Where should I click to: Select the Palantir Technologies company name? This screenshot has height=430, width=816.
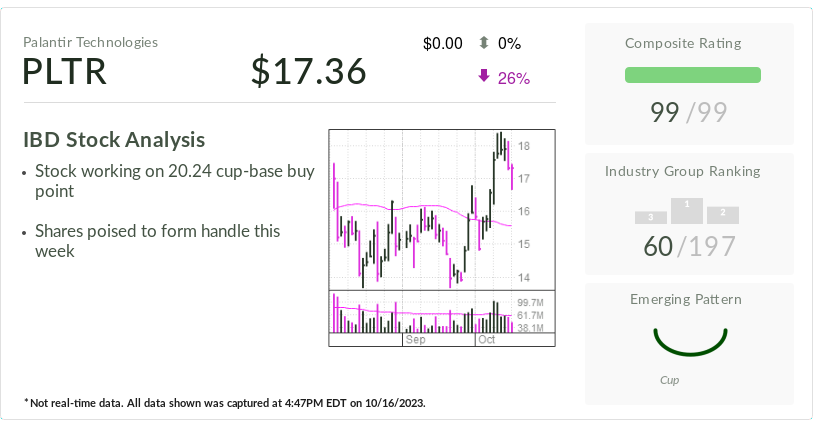click(x=90, y=42)
